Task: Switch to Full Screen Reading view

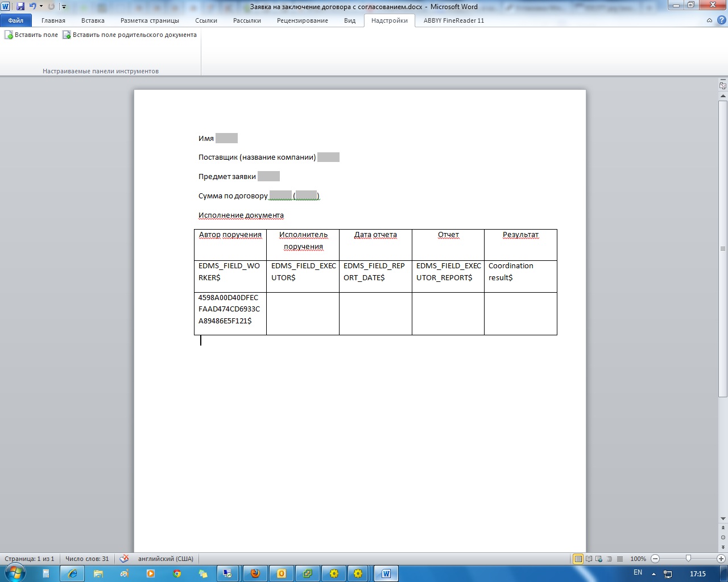Action: click(x=589, y=559)
